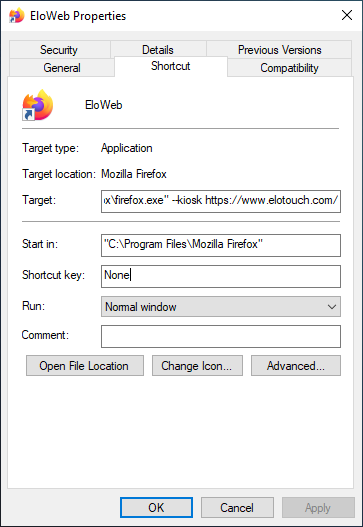This screenshot has height=527, width=363.
Task: Select the General tab
Action: point(62,68)
